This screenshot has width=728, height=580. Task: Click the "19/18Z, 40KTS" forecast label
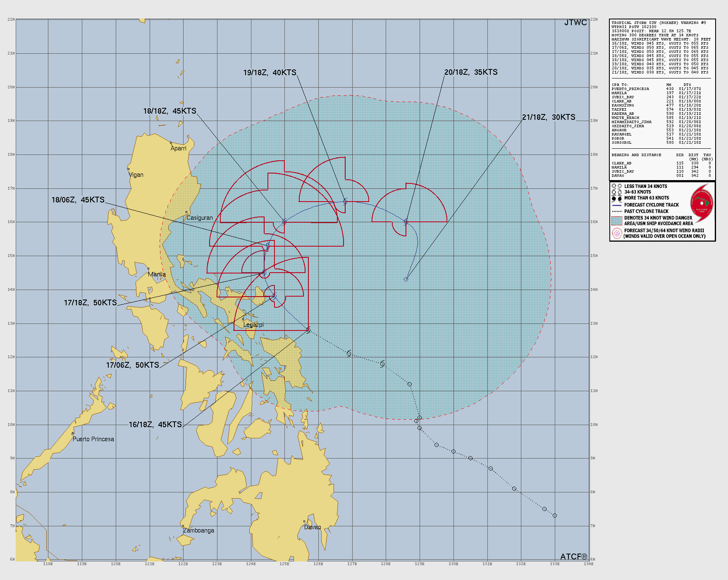[270, 73]
